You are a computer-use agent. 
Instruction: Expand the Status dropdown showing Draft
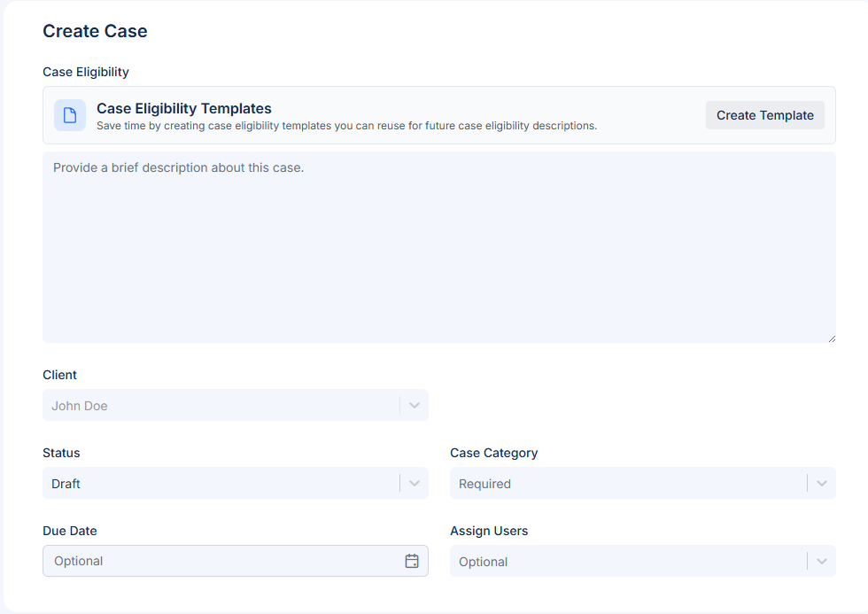click(236, 483)
